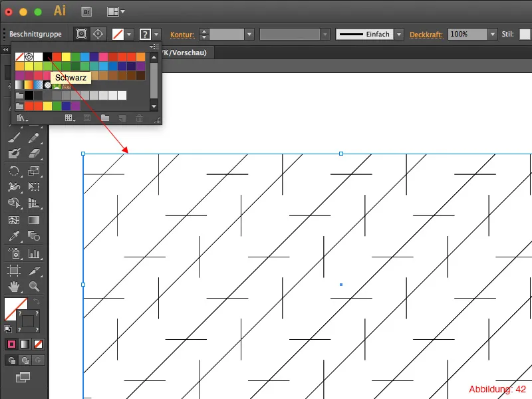Viewport: 532px width, 399px height.
Task: Click the New Color Group folder icon
Action: (105, 118)
